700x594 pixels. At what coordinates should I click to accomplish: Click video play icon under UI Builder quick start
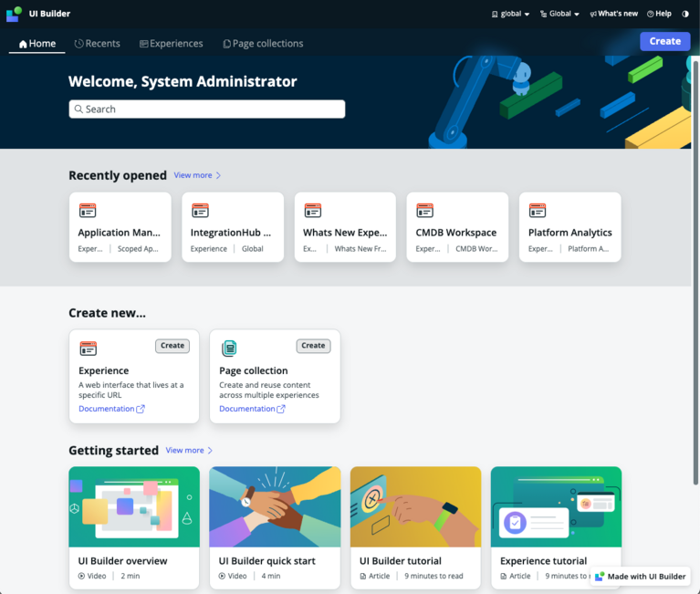(x=222, y=576)
